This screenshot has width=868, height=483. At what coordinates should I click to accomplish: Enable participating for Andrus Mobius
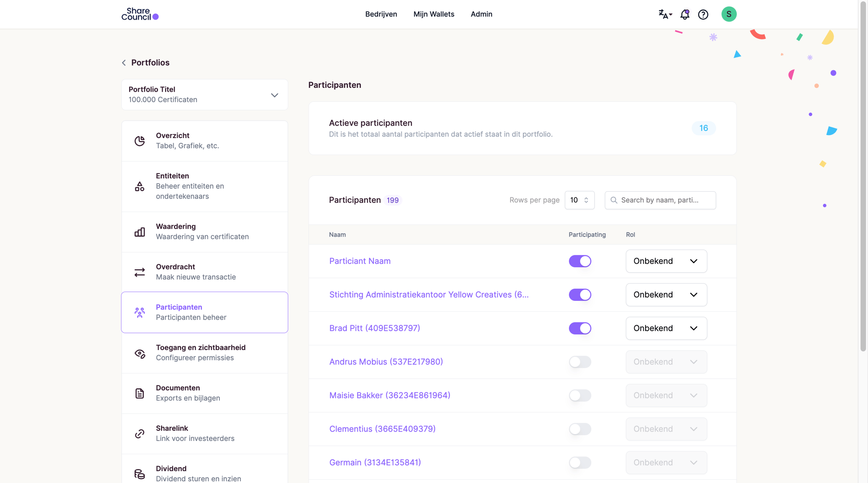[x=580, y=362]
